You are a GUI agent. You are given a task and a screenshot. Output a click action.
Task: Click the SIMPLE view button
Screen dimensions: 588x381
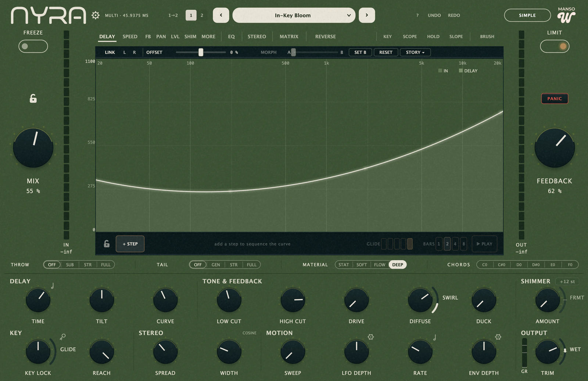coord(527,15)
